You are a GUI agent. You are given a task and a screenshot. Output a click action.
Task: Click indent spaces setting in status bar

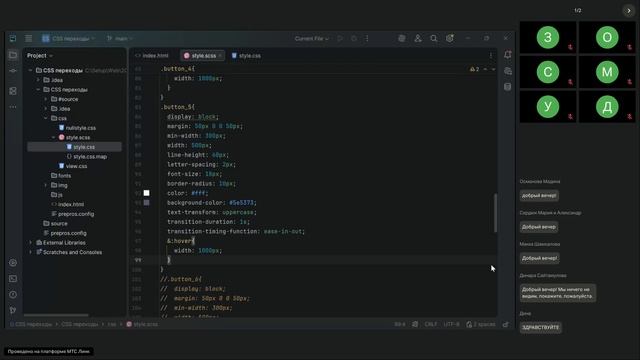click(x=481, y=324)
